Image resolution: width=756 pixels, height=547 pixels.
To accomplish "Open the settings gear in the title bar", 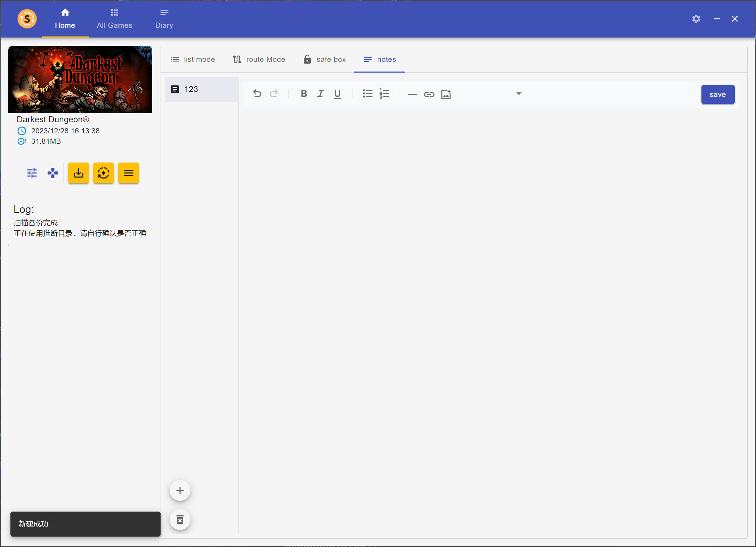I will (x=696, y=19).
